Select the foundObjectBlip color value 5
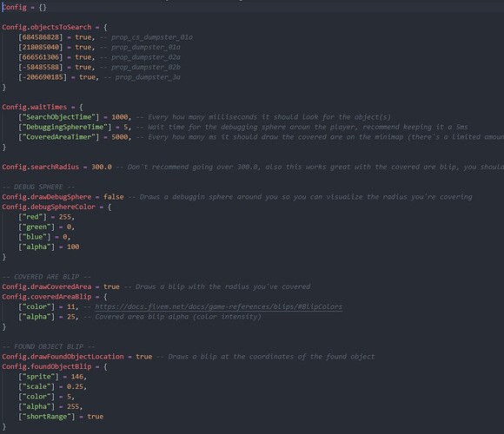 [x=69, y=397]
